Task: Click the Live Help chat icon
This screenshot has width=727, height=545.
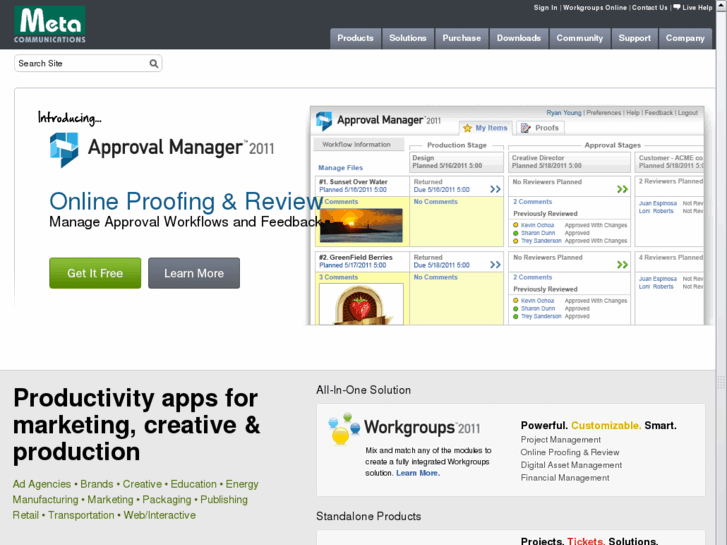Action: (x=676, y=7)
